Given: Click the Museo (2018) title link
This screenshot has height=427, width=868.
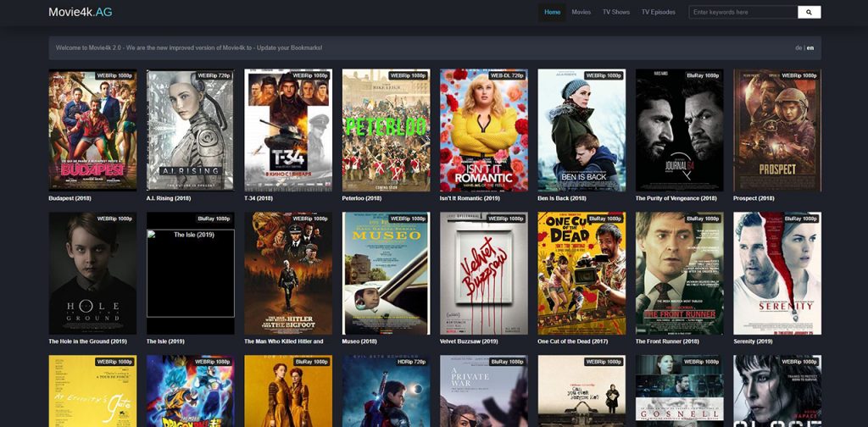Looking at the screenshot, I should pos(359,341).
